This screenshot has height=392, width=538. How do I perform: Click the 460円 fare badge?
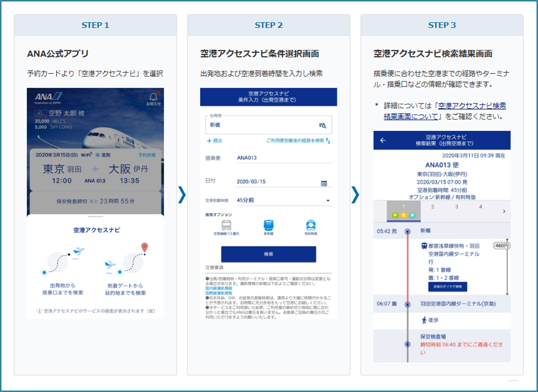[502, 246]
